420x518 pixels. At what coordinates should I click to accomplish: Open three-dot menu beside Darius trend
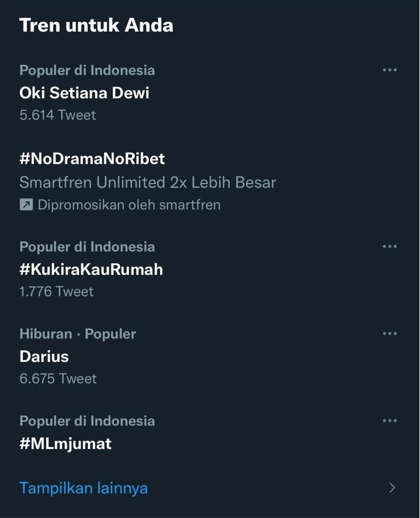(390, 333)
